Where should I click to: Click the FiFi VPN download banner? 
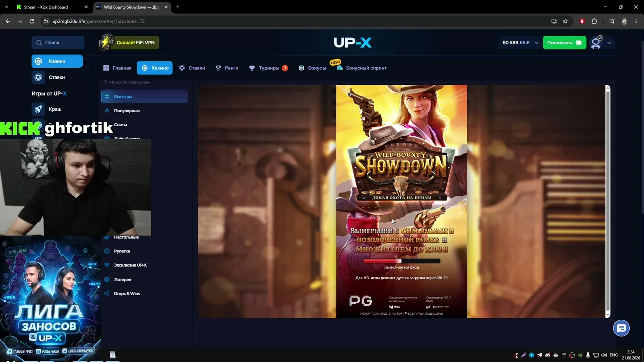[129, 43]
